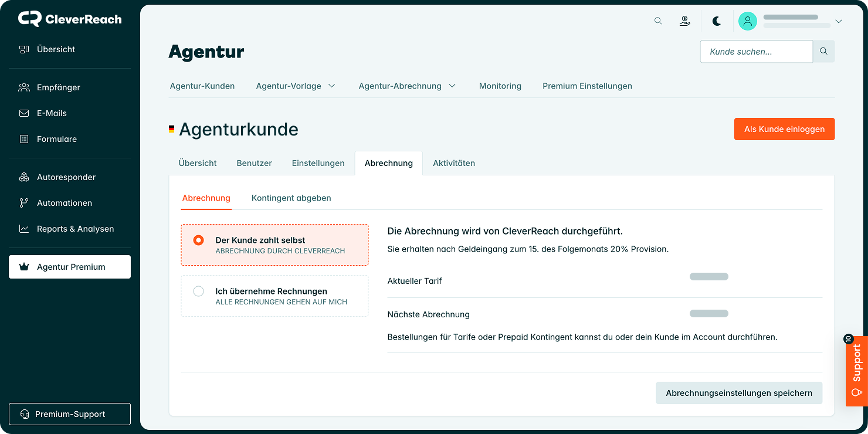Image resolution: width=868 pixels, height=434 pixels.
Task: Click the 20% Provision information line
Action: click(528, 249)
